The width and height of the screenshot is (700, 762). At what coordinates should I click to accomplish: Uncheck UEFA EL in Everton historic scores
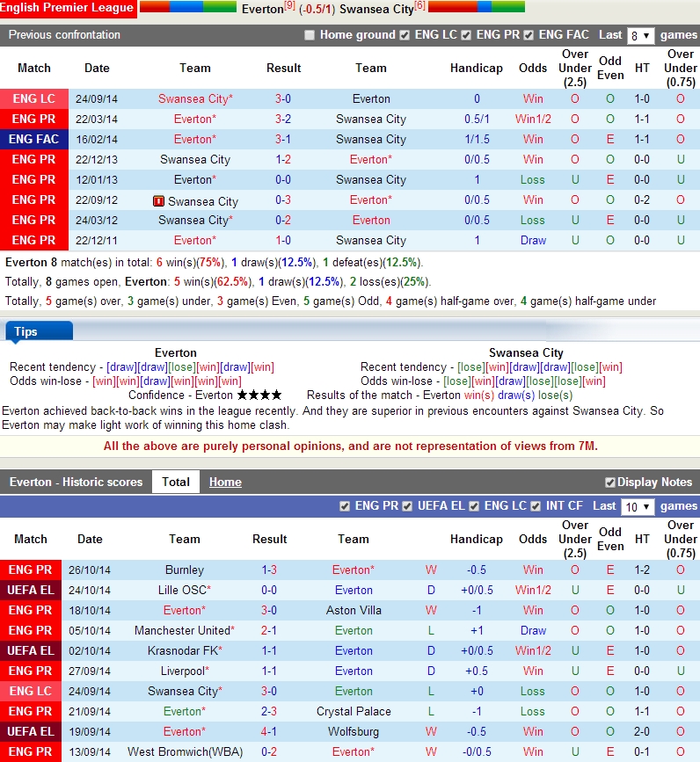[407, 506]
